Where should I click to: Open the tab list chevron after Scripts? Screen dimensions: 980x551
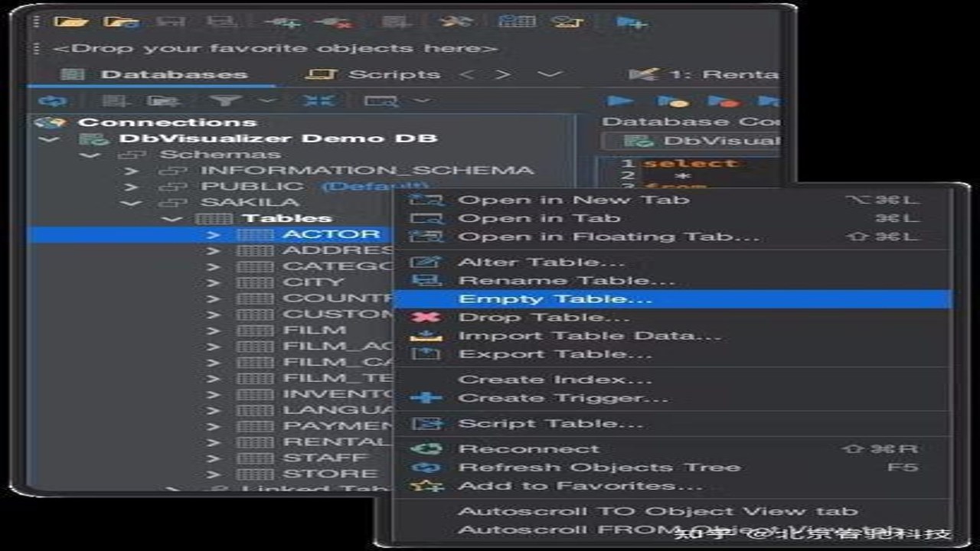[x=549, y=74]
